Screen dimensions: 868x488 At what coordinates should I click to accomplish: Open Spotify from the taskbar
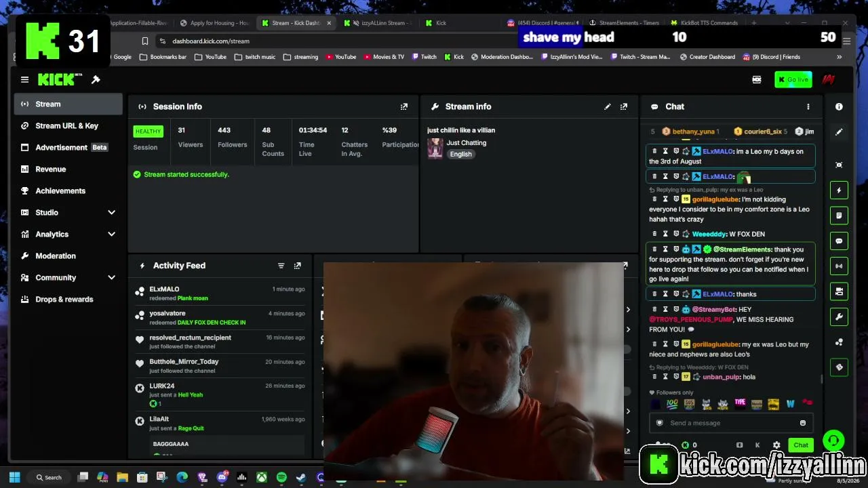pos(281,477)
